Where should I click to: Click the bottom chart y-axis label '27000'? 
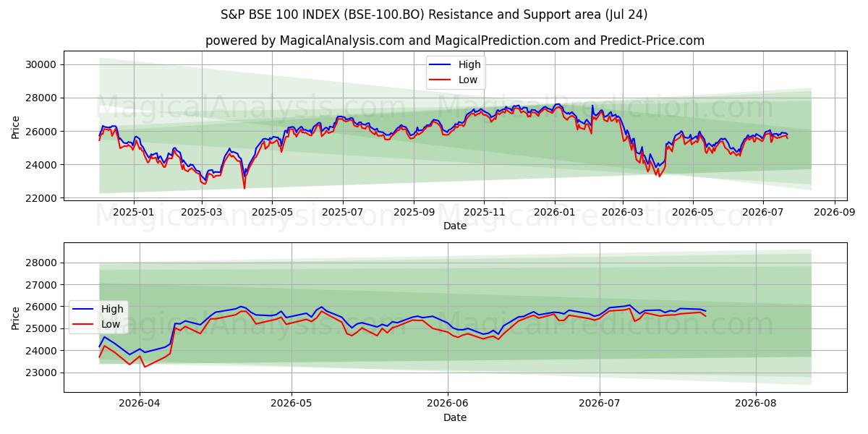[41, 285]
